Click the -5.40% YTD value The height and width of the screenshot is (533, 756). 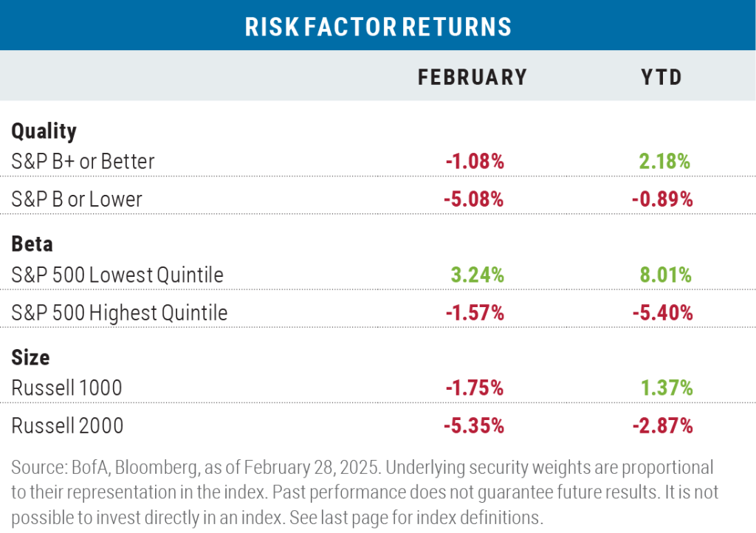coord(662,313)
